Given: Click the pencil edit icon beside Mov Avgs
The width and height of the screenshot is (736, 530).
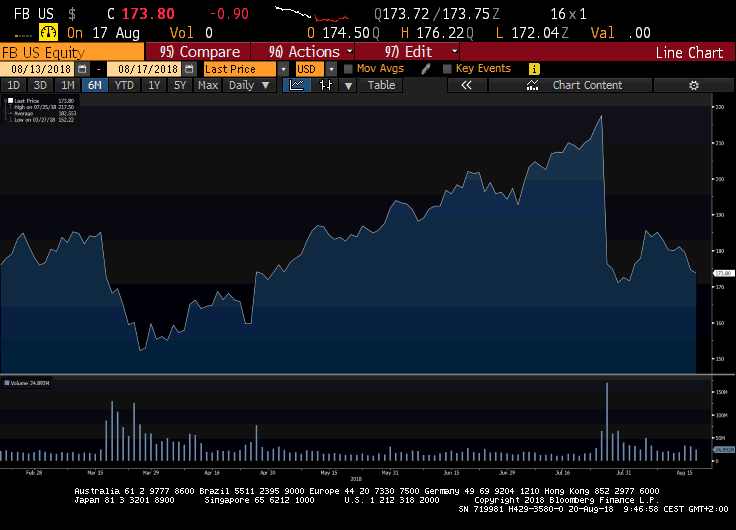Looking at the screenshot, I should pyautogui.click(x=426, y=69).
